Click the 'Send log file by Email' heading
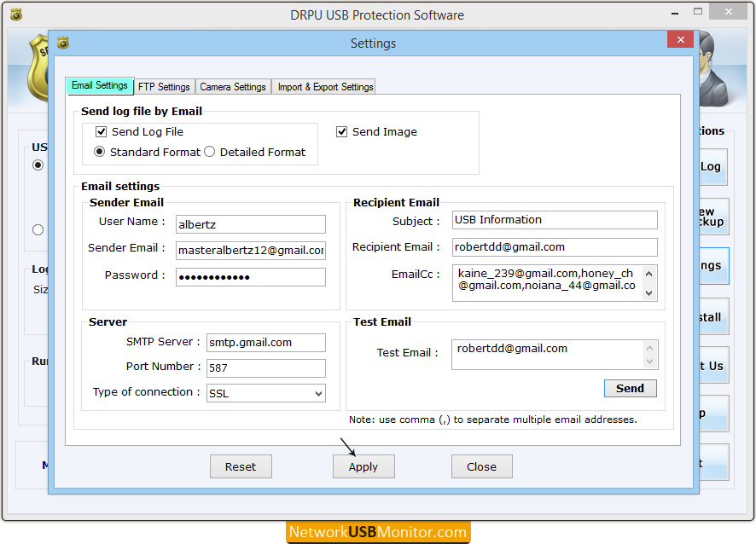 [x=142, y=112]
